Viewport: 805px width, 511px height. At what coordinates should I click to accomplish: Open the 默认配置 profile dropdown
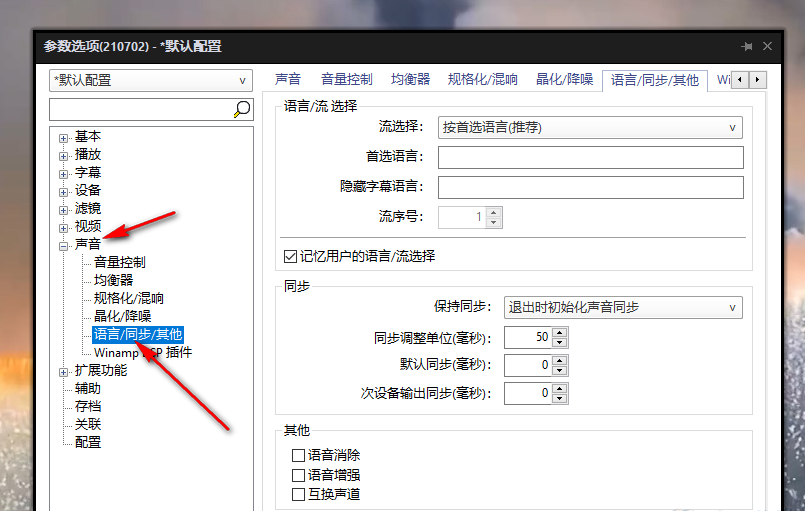pos(150,80)
